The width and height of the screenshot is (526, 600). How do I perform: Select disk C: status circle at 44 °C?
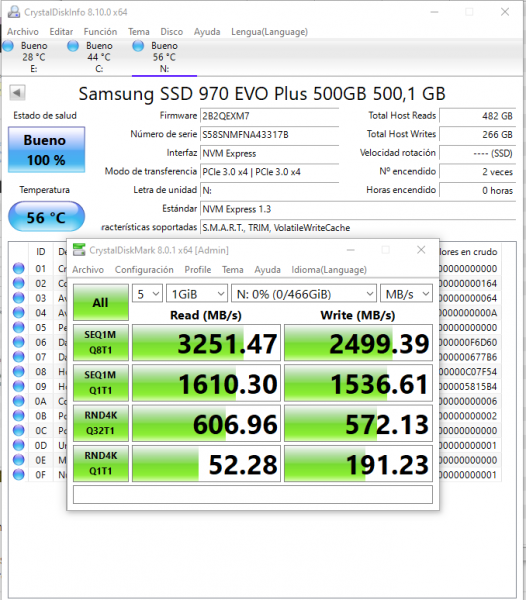coord(73,46)
